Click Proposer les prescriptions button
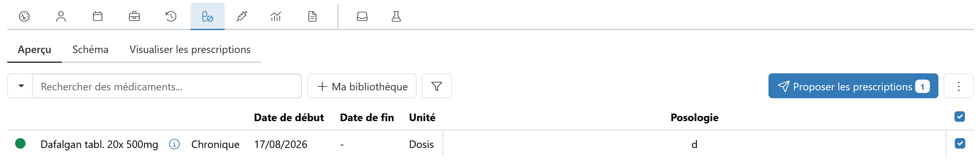Viewport: 980px width, 165px height. click(853, 86)
